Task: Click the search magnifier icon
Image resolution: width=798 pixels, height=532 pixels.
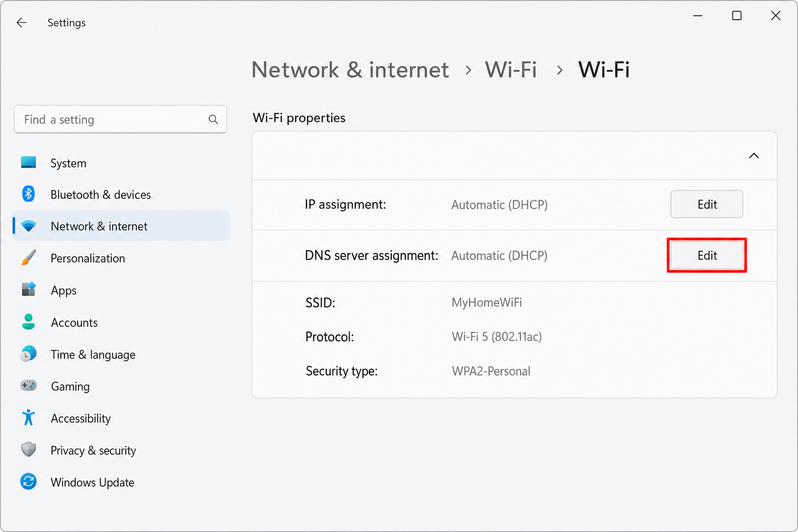Action: click(213, 119)
